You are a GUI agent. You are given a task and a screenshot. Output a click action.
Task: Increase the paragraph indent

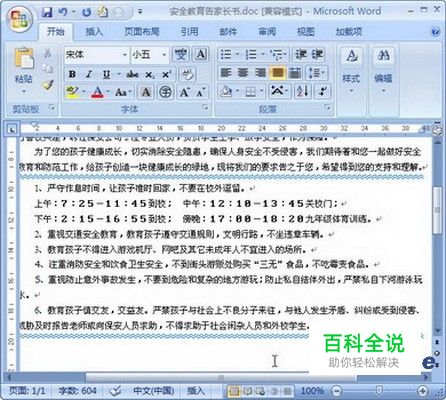(x=317, y=54)
